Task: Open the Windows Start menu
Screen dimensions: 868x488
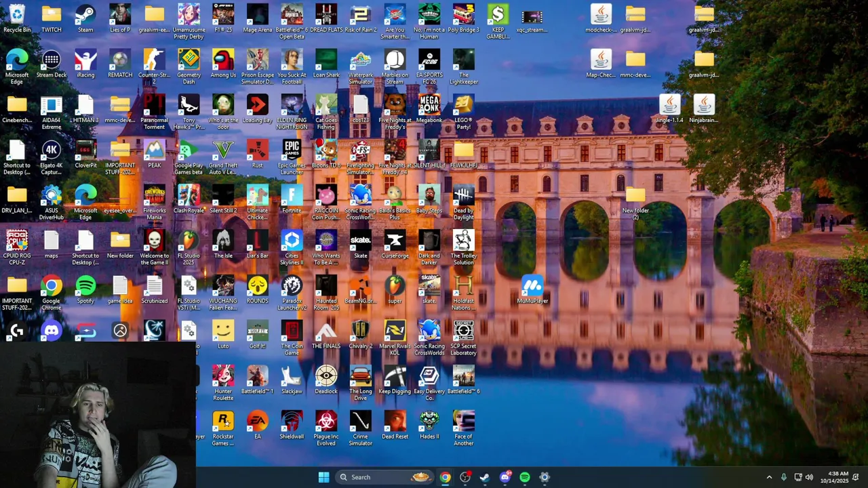Action: [323, 477]
